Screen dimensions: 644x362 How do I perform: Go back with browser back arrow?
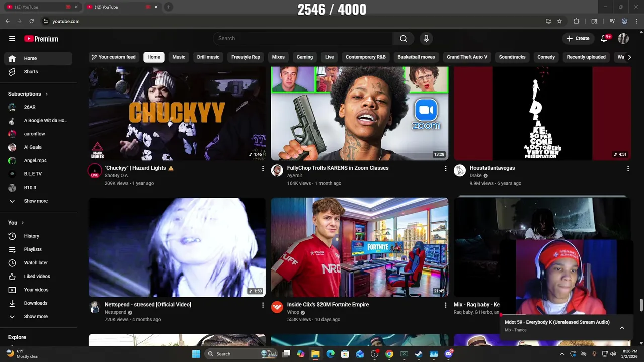(7, 21)
